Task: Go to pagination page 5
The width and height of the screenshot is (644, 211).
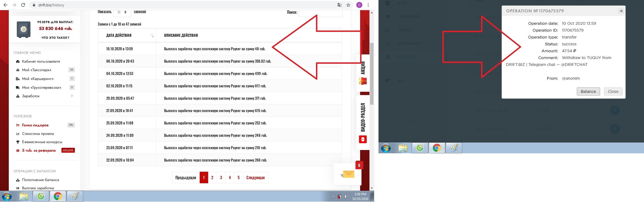Action: point(239,177)
